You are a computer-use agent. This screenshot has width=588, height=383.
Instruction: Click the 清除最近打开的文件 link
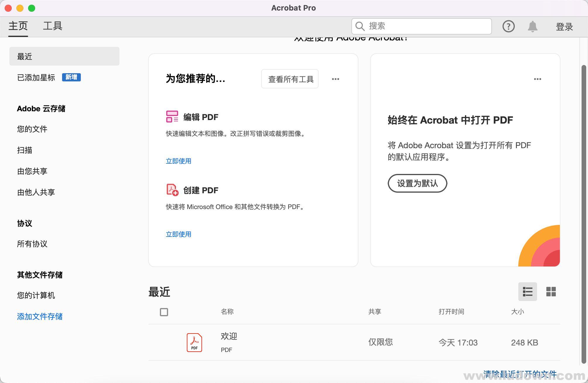(x=520, y=374)
